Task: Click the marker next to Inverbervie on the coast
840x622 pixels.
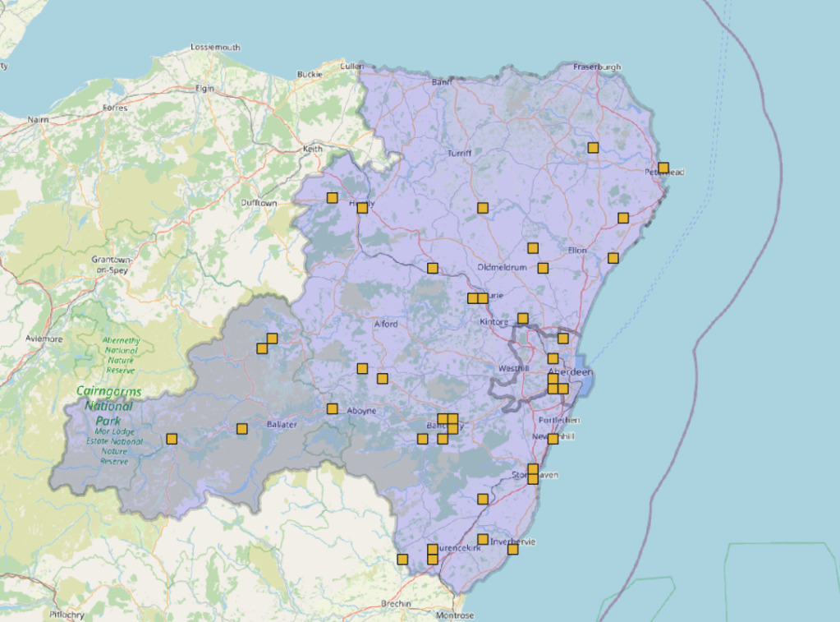Action: tap(512, 549)
